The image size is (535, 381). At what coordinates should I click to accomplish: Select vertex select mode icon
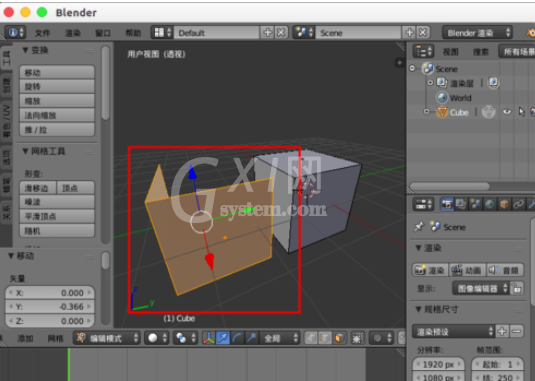[311, 338]
